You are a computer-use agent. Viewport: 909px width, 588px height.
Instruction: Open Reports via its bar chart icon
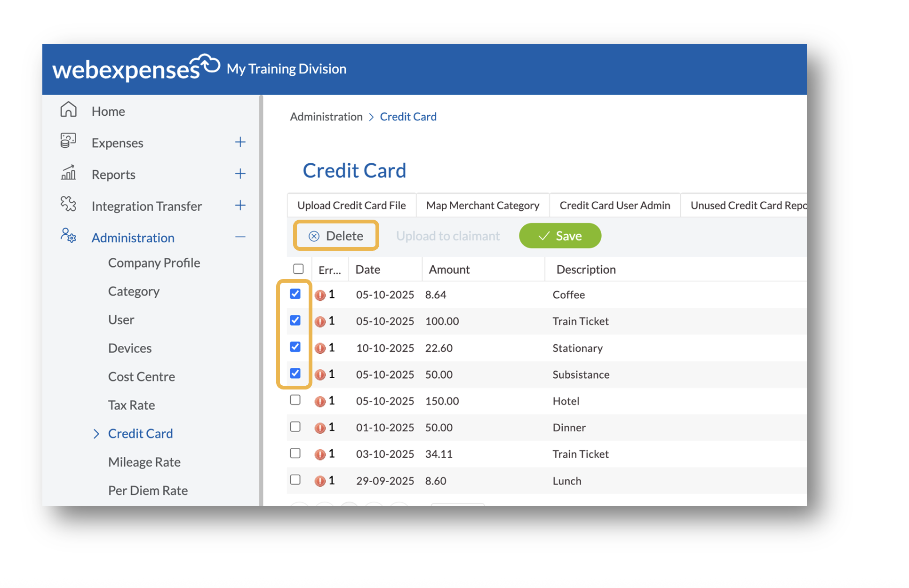(x=68, y=173)
